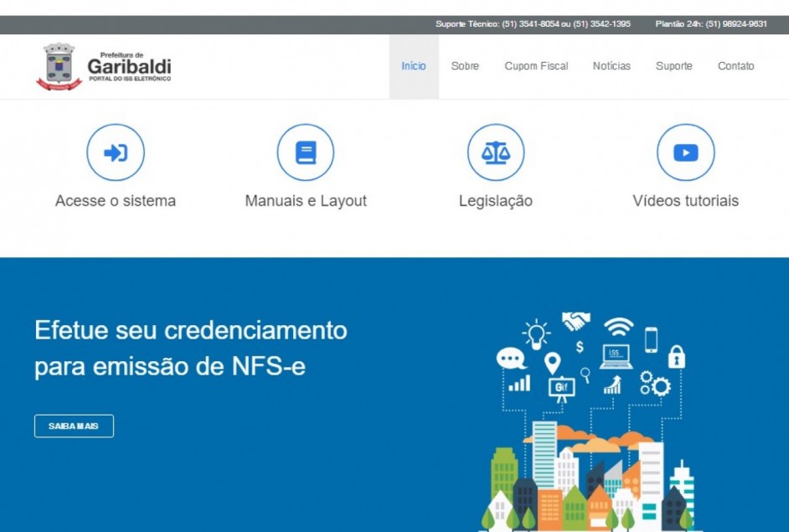Go to the Cupom Fiscal page
This screenshot has height=532, width=789.
click(536, 66)
